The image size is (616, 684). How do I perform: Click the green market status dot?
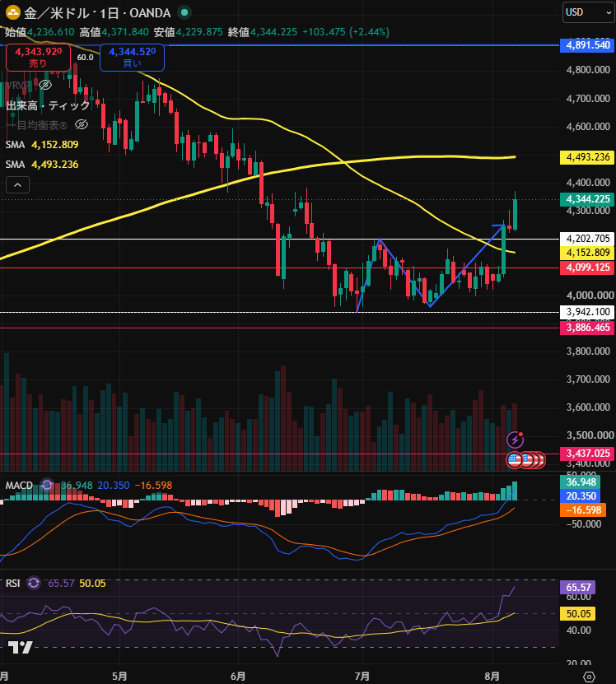[184, 12]
